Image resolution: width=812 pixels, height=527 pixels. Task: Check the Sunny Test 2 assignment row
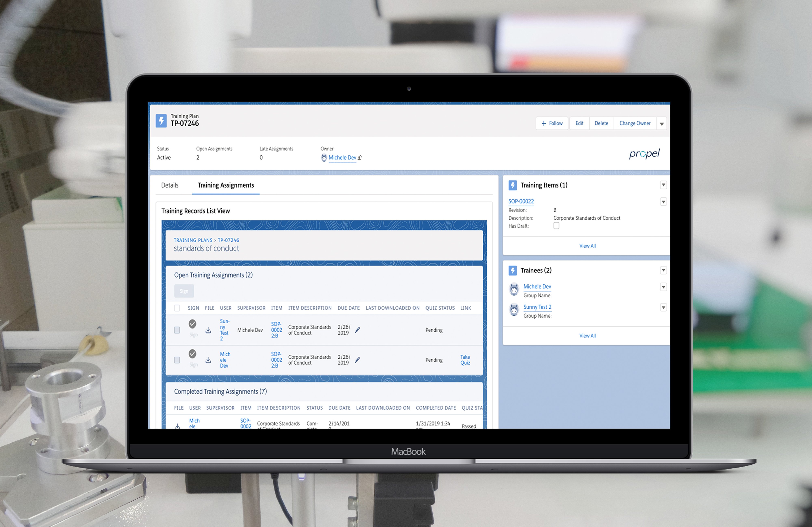[x=177, y=330]
